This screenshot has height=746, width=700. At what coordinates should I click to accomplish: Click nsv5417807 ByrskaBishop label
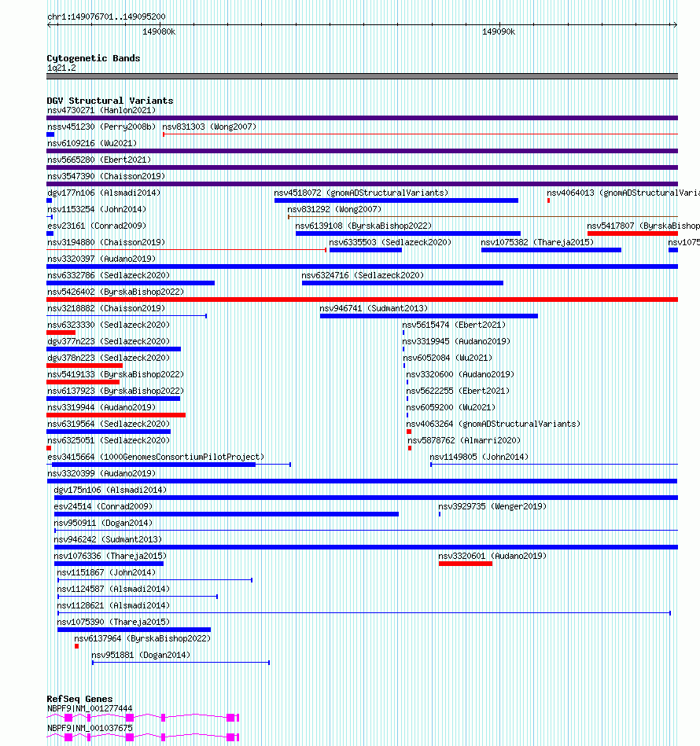tap(643, 226)
